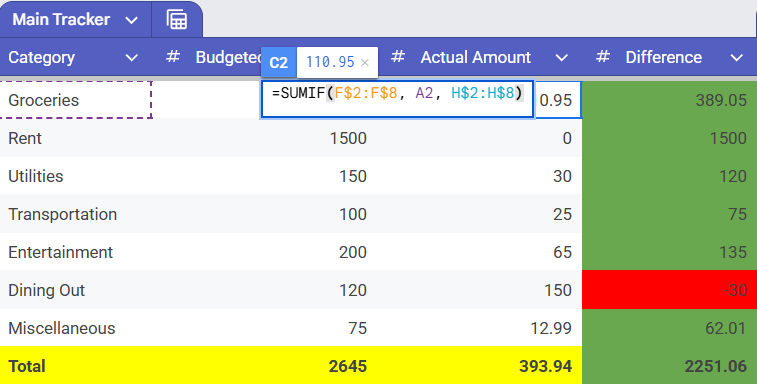
Task: Select the Dining Out category cell
Action: pos(77,290)
